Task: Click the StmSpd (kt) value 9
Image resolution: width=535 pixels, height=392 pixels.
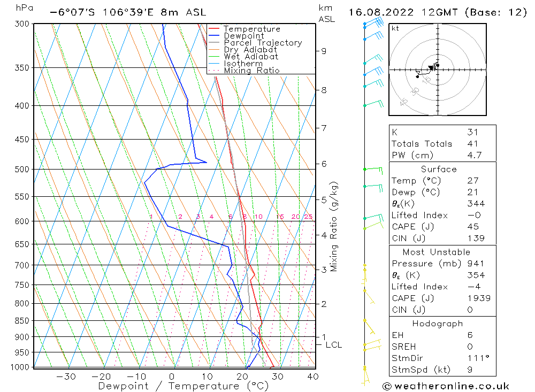Action: click(x=470, y=370)
